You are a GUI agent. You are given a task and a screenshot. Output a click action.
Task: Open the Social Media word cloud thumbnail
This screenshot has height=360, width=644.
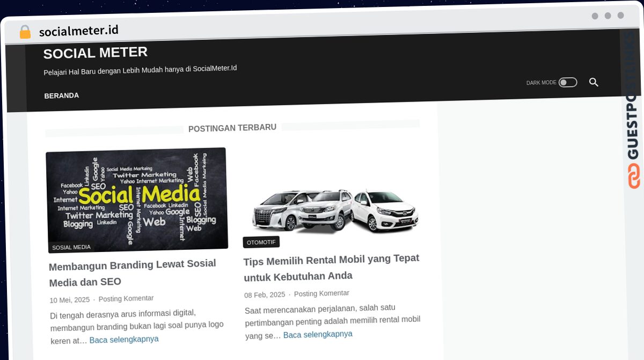tap(137, 200)
